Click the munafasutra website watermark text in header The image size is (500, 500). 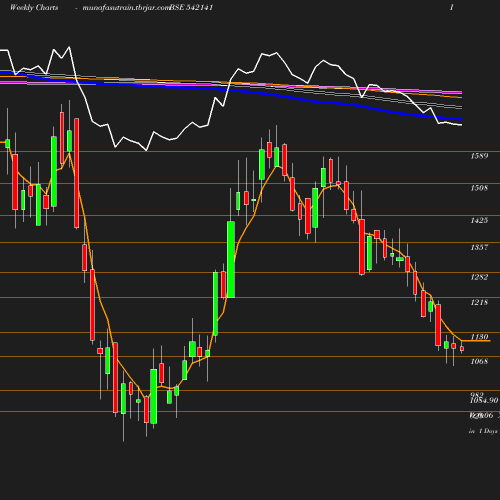coord(126,8)
